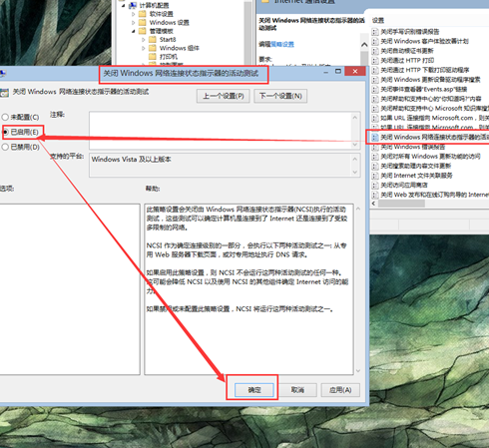
Task: Click the icon beside 关闭 Internet 文件关联服务
Action: pos(375,176)
